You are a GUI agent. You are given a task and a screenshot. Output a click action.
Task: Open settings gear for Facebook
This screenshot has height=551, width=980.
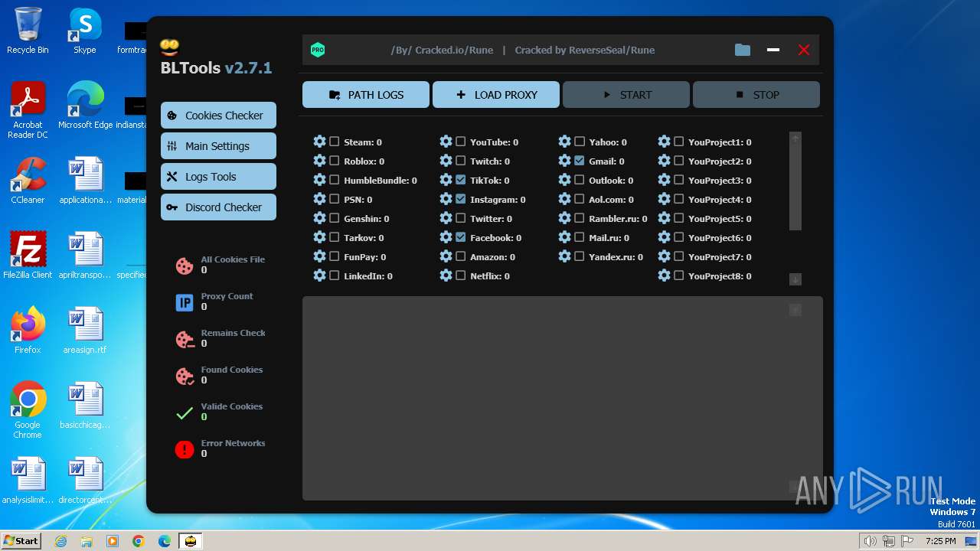click(446, 237)
